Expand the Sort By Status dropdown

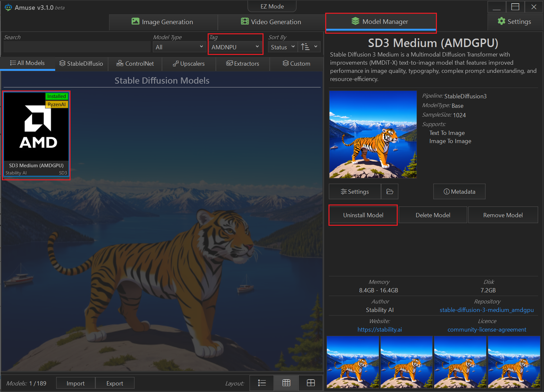pyautogui.click(x=282, y=47)
